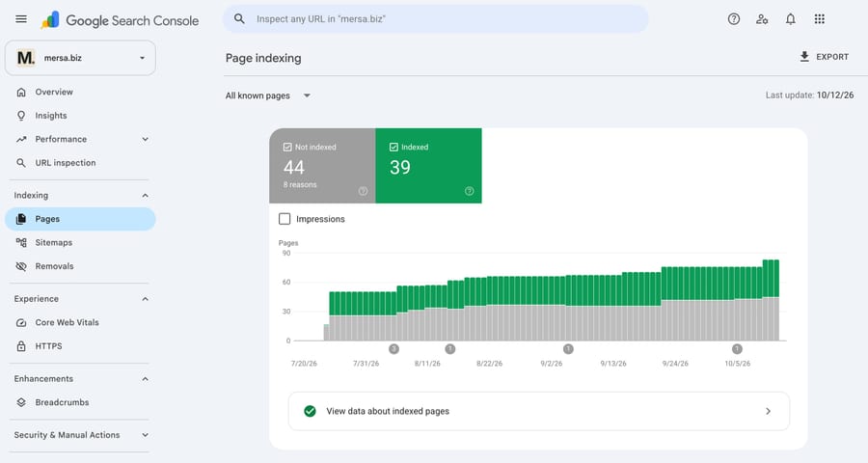Toggle the Not indexed checkbox

[x=287, y=148]
